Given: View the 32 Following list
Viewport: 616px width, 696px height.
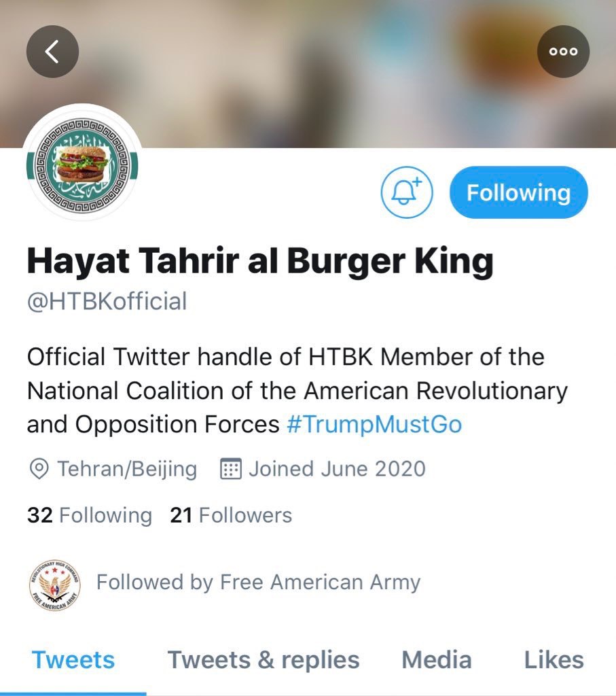Looking at the screenshot, I should pyautogui.click(x=90, y=515).
